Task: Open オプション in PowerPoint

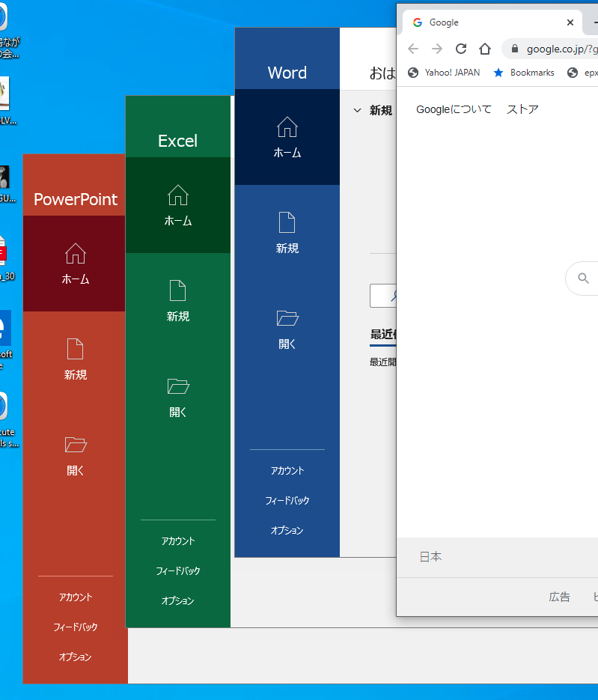Action: click(x=75, y=657)
